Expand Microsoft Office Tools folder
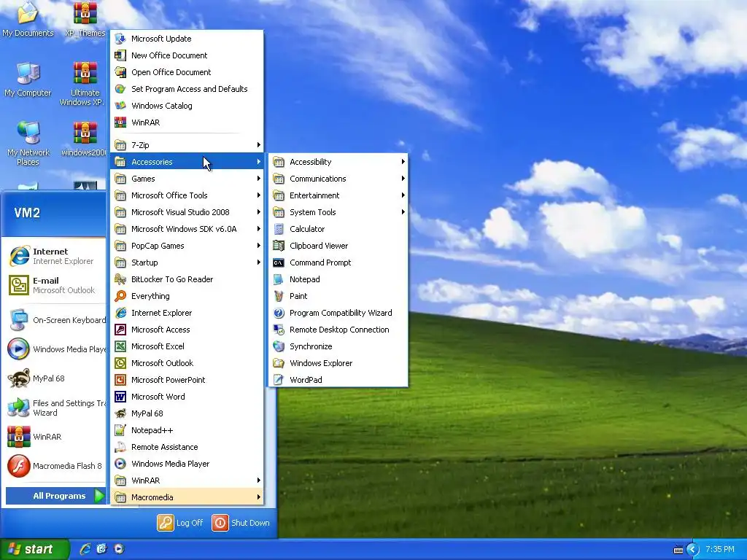747x560 pixels. [x=187, y=195]
